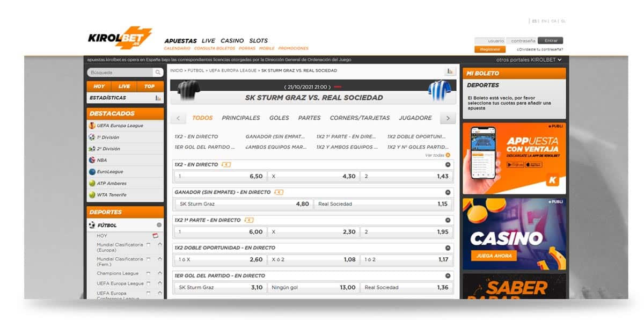Focus the usuario input field

tap(490, 41)
